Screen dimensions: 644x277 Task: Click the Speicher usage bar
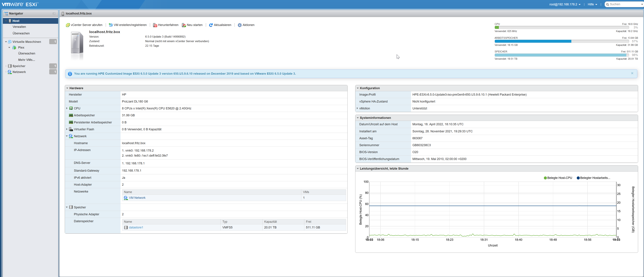562,55
